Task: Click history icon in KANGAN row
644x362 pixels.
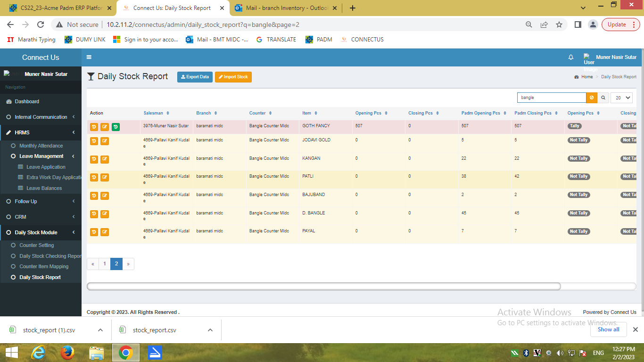Action: 94,159
